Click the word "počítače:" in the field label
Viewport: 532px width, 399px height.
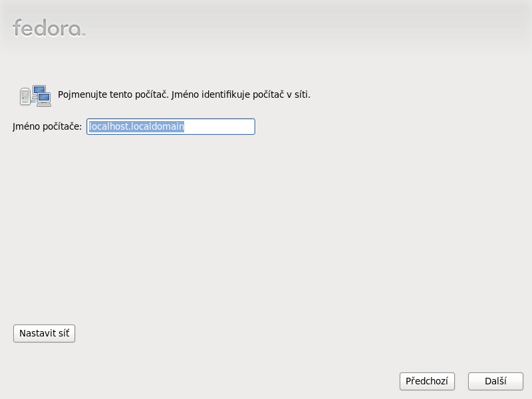pyautogui.click(x=62, y=126)
